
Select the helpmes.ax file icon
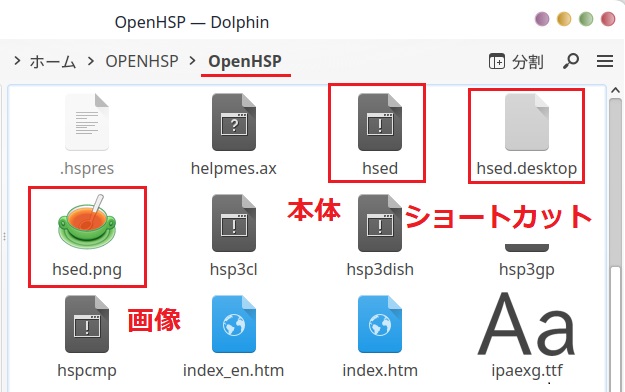[234, 122]
